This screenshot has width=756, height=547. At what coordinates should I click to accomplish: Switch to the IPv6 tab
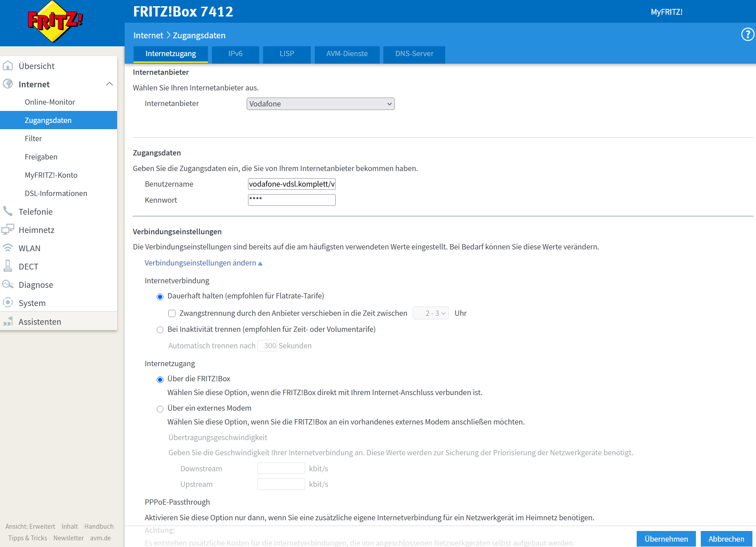click(236, 54)
